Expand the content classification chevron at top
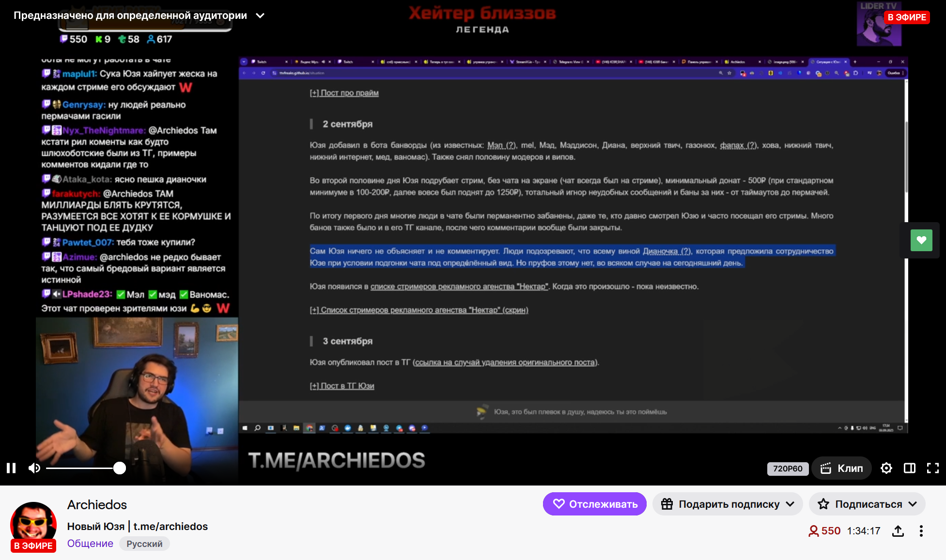Viewport: 946px width, 560px height. click(x=260, y=15)
